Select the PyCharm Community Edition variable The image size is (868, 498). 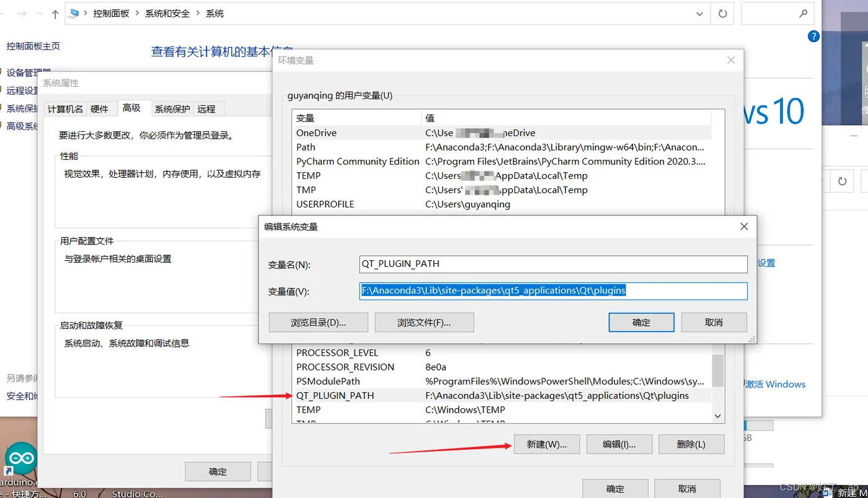502,161
